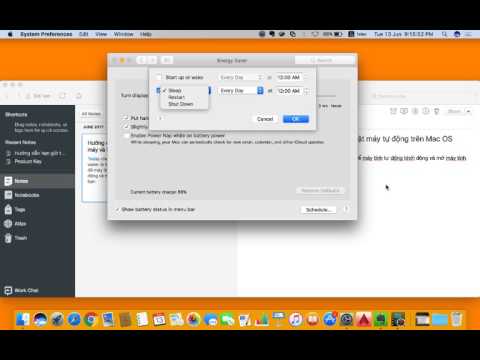The height and width of the screenshot is (360, 480).
Task: Cancel the schedule dialog
Action: point(265,119)
